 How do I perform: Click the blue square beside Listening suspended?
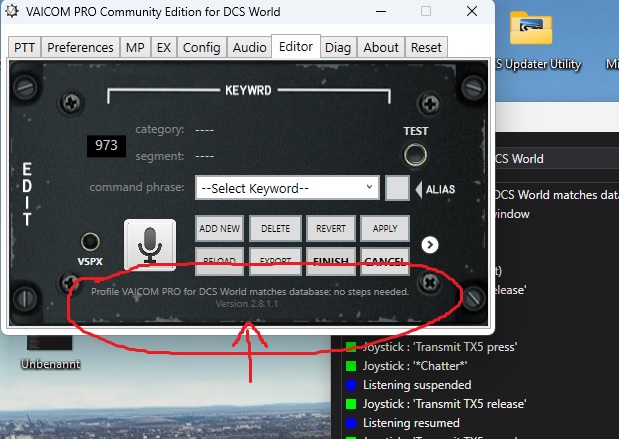click(x=351, y=385)
